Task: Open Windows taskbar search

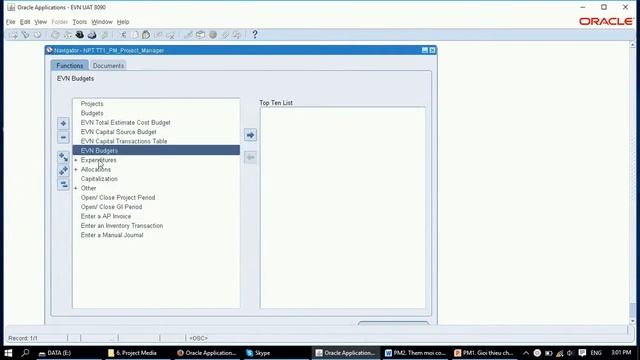Action: pyautogui.click(x=25, y=353)
